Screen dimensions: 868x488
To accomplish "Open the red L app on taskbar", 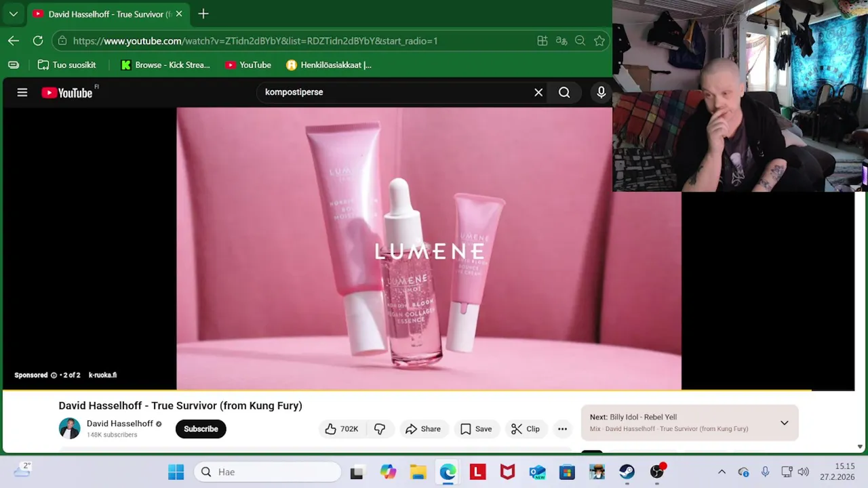I will tap(477, 472).
